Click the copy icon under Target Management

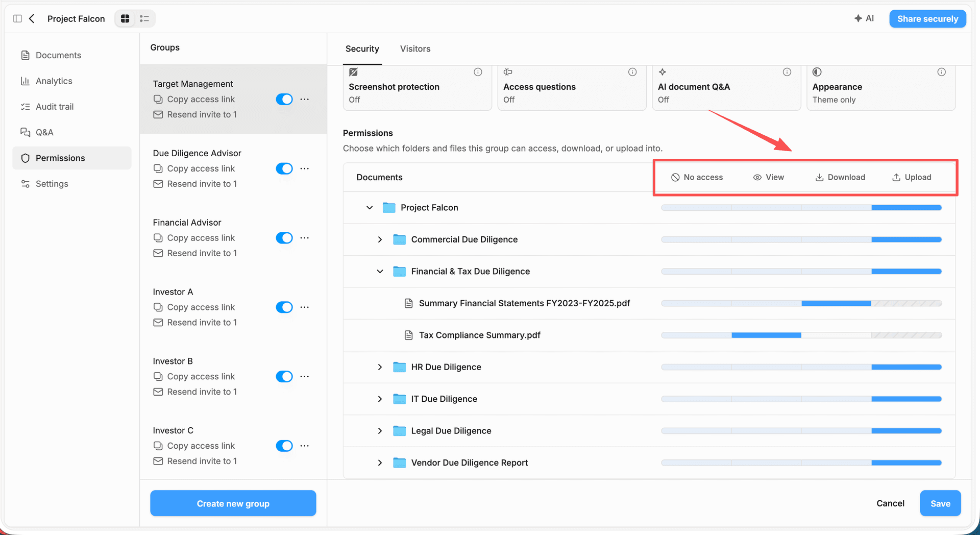click(x=158, y=99)
